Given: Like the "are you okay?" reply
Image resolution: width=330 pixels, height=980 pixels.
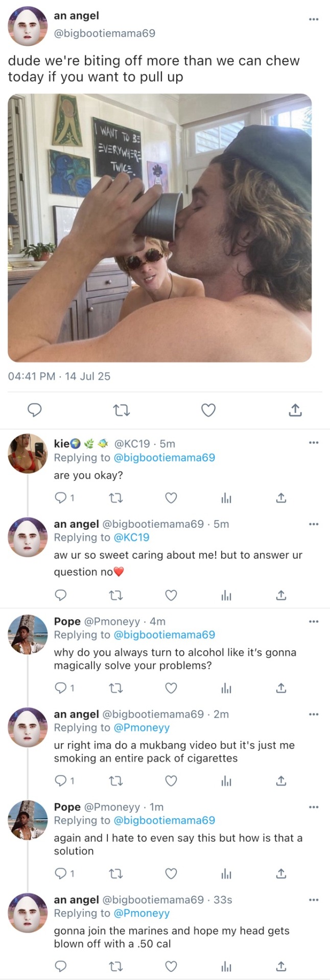Looking at the screenshot, I should pyautogui.click(x=171, y=498).
